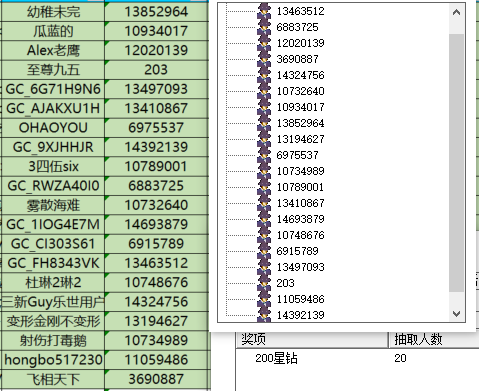Screen dimensions: 479x391
Task: Click the draw count value 20
Action: click(x=400, y=358)
